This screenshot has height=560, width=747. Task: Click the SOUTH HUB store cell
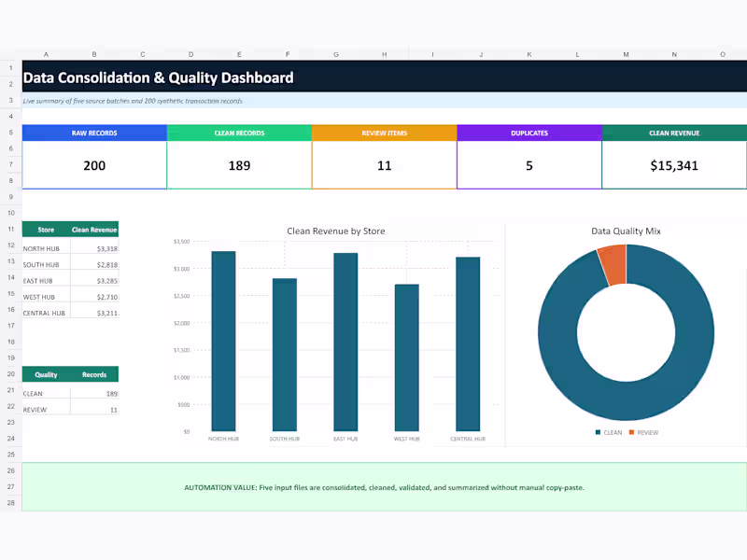pos(46,264)
